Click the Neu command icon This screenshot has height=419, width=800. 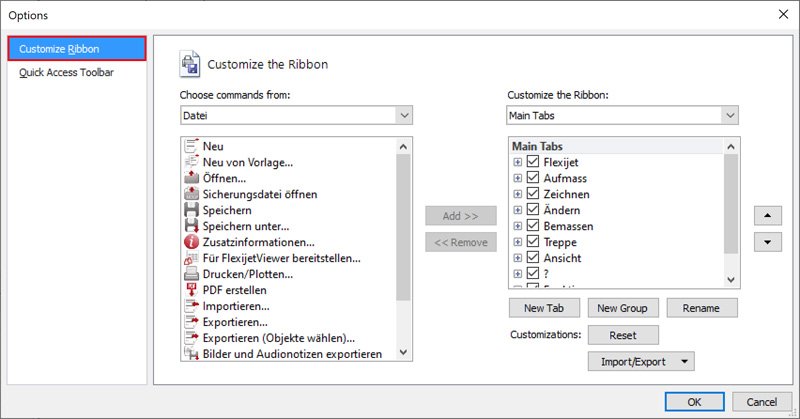click(192, 146)
